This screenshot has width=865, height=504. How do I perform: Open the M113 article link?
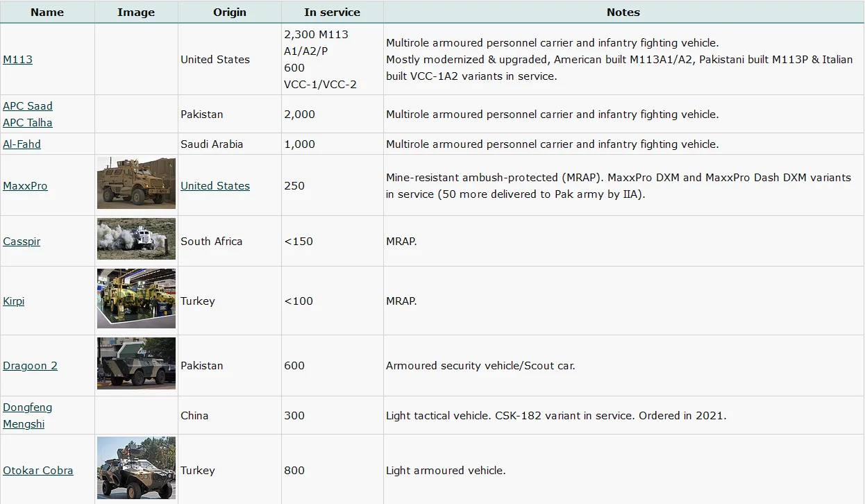point(17,60)
